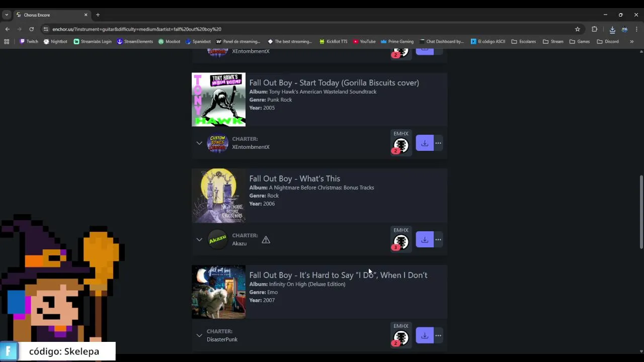
Task: Open the Escolares bookmark folder
Action: coord(524,42)
